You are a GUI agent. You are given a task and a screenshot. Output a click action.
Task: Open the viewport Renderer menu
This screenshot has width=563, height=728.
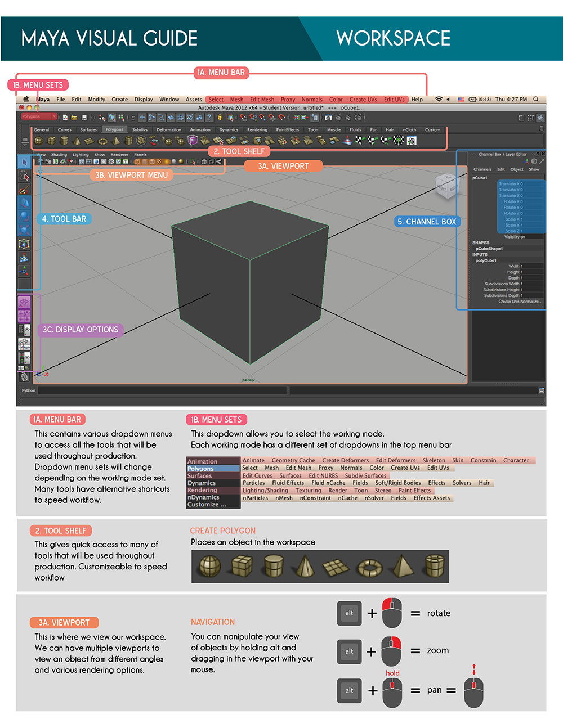pyautogui.click(x=119, y=155)
